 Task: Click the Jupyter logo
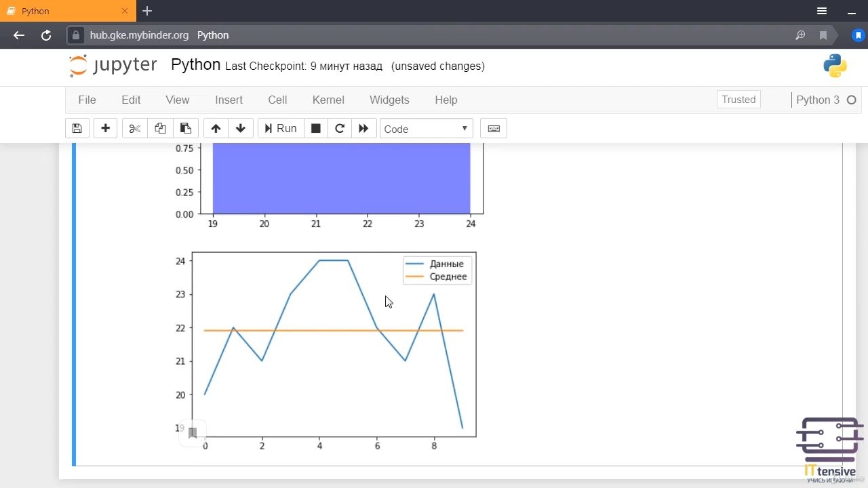(113, 66)
